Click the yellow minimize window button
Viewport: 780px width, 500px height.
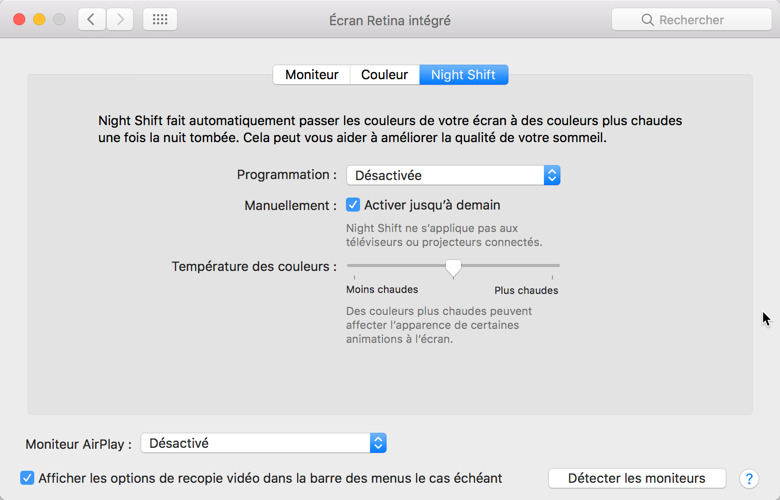pyautogui.click(x=39, y=20)
